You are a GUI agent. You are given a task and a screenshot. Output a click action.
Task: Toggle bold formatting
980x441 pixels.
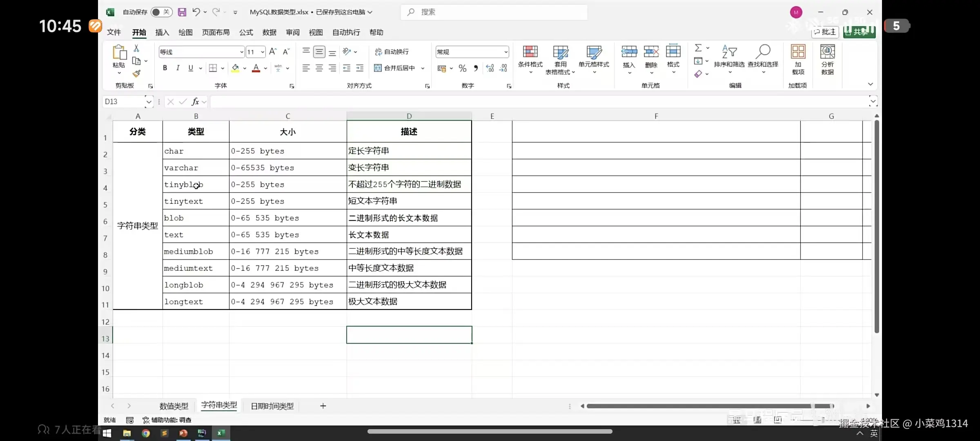pyautogui.click(x=165, y=68)
